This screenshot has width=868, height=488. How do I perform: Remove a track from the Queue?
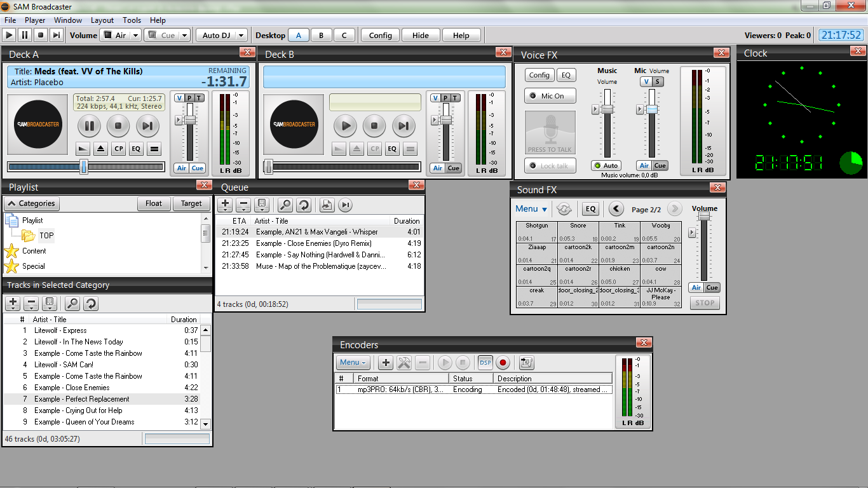tap(243, 205)
